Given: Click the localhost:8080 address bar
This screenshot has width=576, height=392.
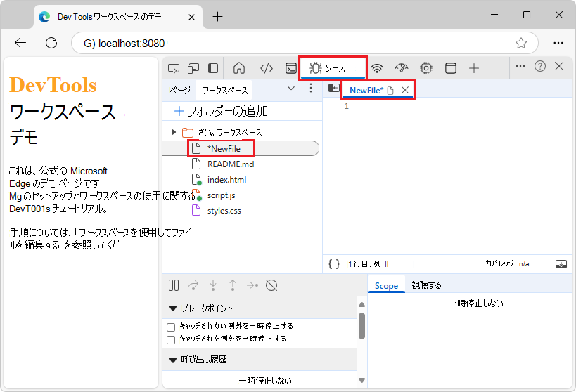Looking at the screenshot, I should 305,43.
